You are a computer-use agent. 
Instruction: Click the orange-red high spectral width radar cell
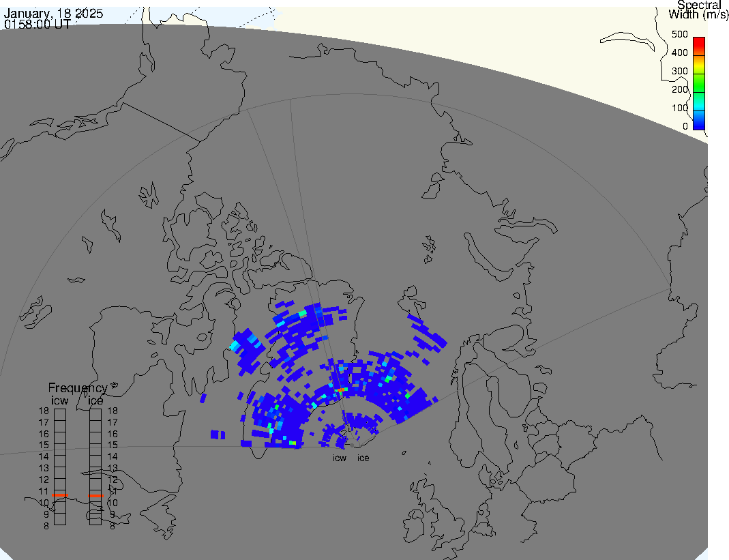pos(340,389)
